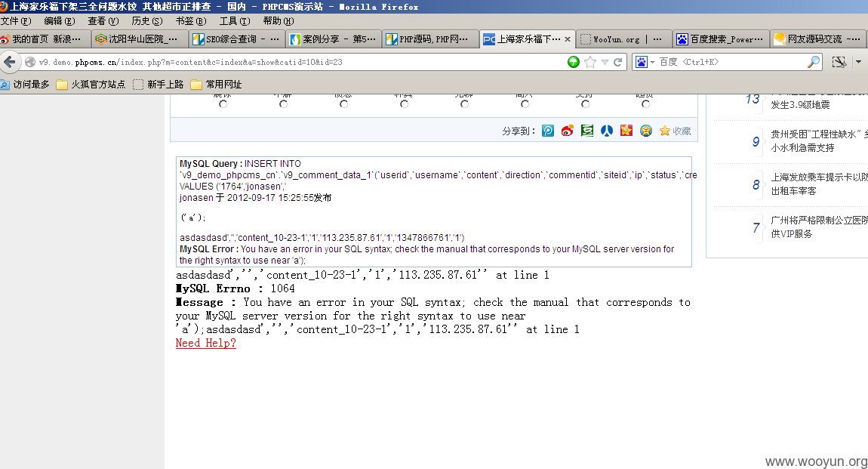Image resolution: width=868 pixels, height=469 pixels.
Task: Go back with the browser back arrow
Action: tap(10, 62)
